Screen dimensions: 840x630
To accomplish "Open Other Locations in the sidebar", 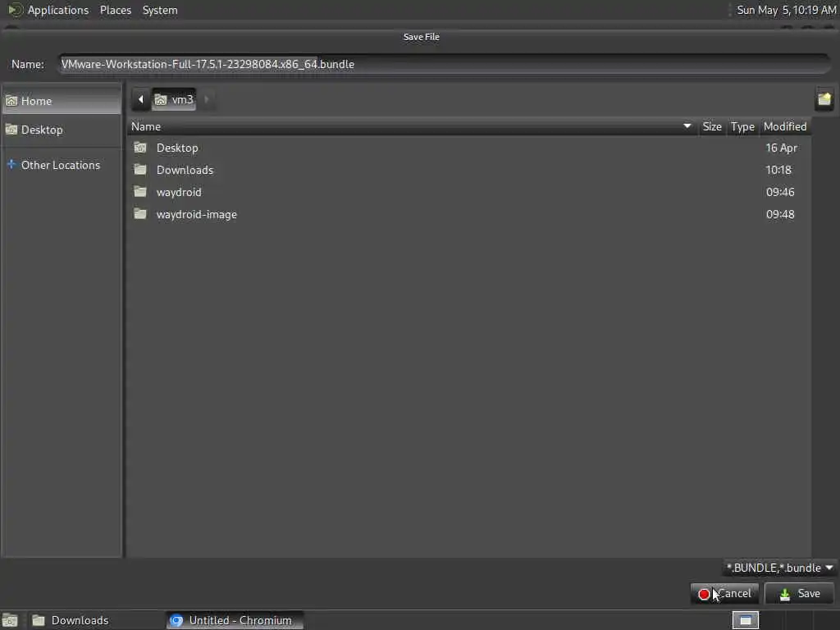I will tap(62, 165).
